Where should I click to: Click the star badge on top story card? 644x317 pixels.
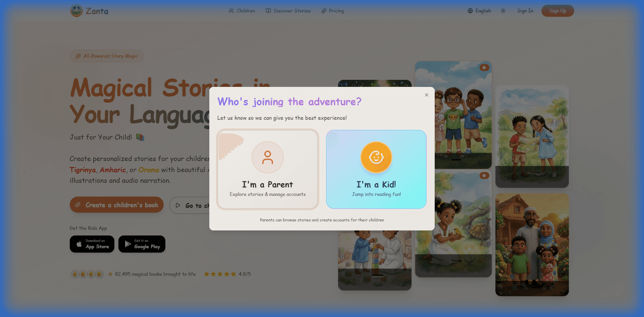(484, 67)
